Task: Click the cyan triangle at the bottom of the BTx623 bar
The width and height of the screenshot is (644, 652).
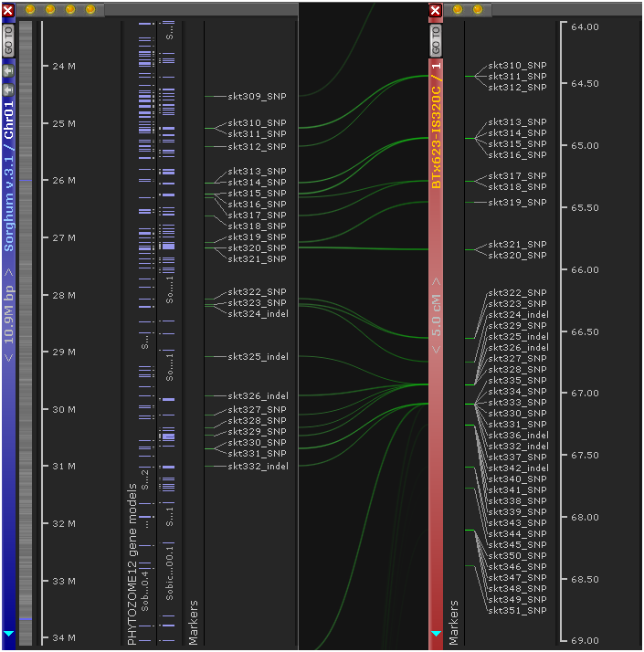Action: [x=436, y=633]
